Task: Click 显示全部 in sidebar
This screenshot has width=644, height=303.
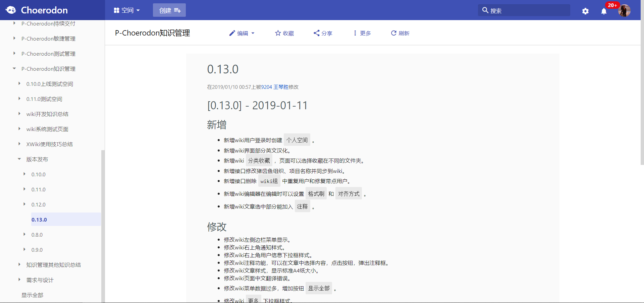Action: (32, 295)
